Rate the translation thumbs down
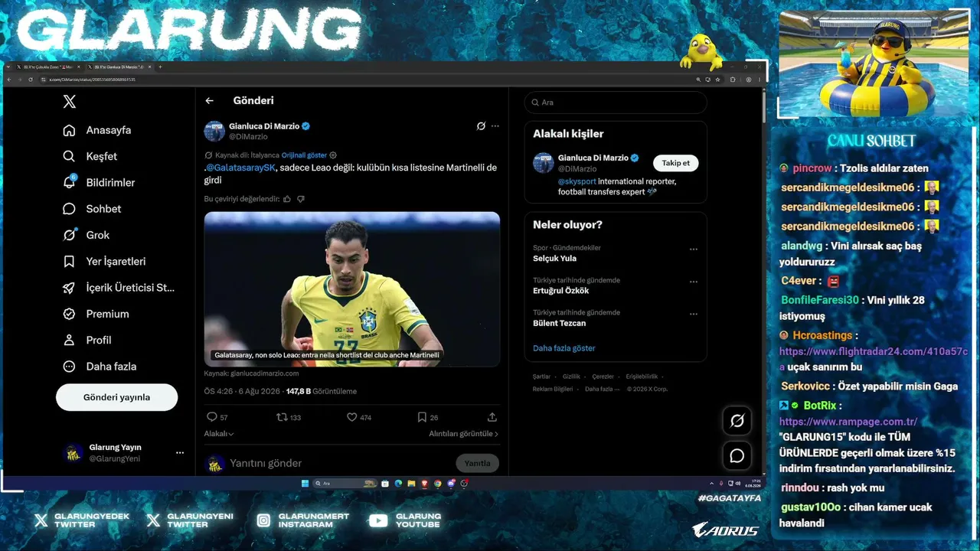This screenshot has width=980, height=551. point(301,199)
